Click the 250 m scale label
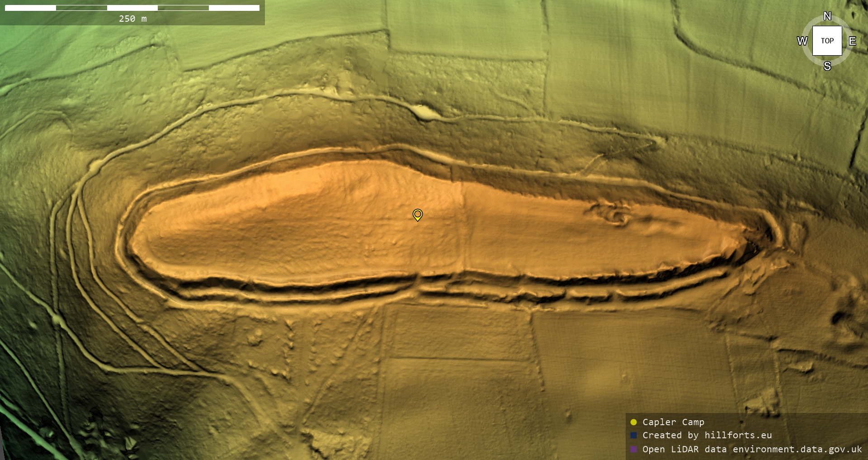Viewport: 868px width, 460px height. tap(132, 19)
